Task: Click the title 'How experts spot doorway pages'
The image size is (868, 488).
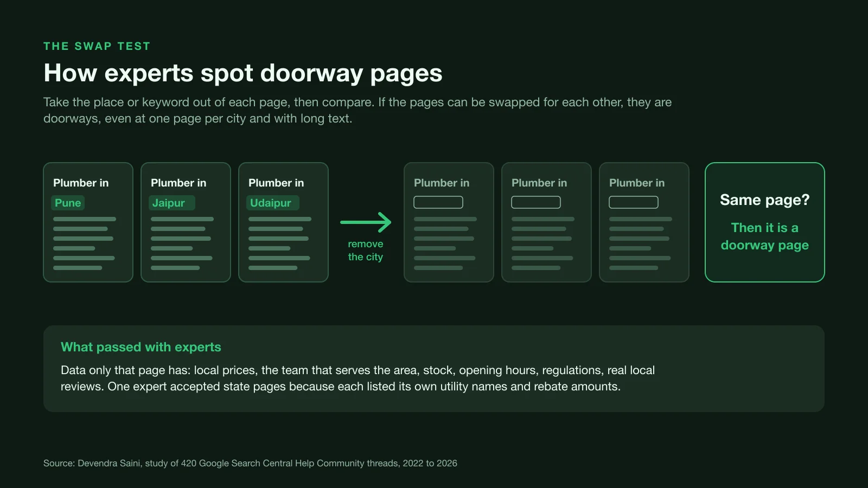Action: [243, 73]
